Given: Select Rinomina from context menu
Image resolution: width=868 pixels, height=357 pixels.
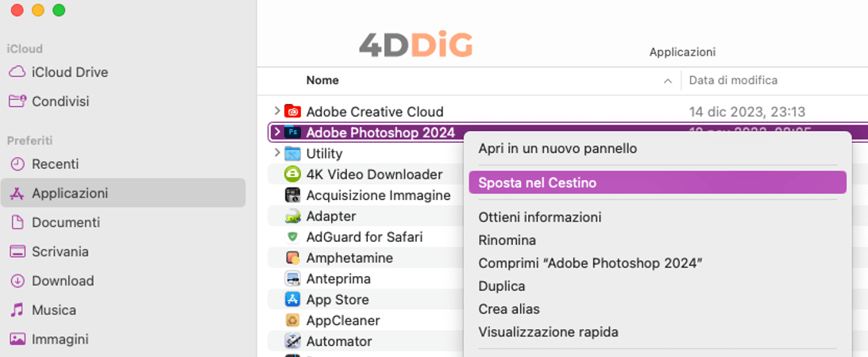Looking at the screenshot, I should 507,240.
